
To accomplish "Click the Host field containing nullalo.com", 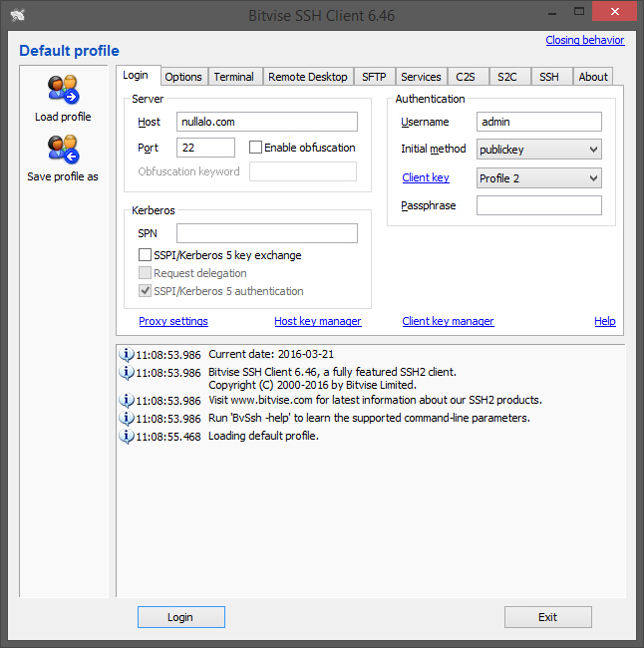I will click(267, 122).
